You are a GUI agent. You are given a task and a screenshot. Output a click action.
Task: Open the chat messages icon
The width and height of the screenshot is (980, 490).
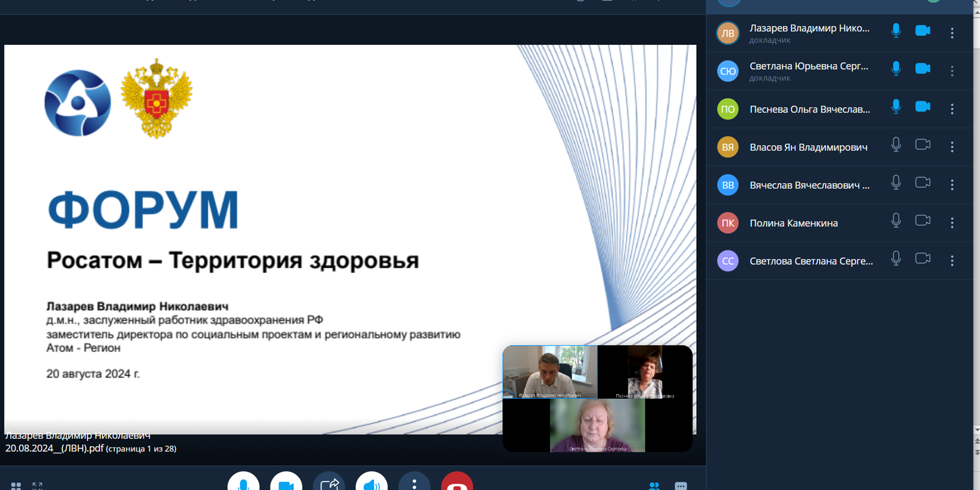[681, 485]
